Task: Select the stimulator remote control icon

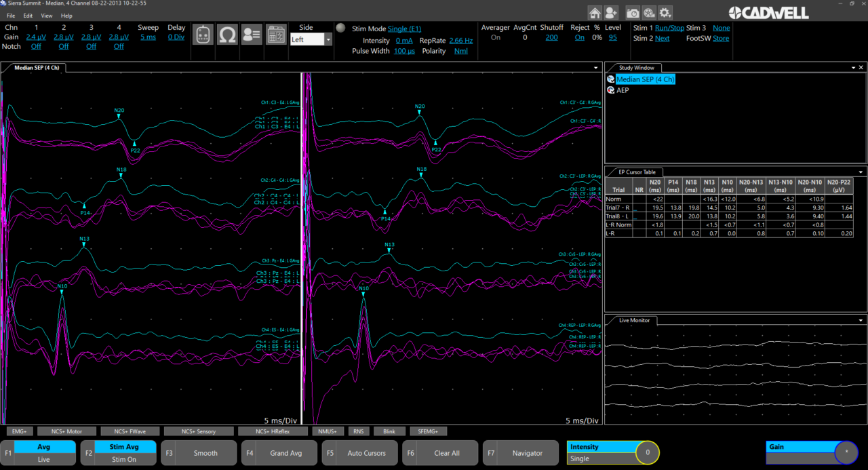Action: click(203, 34)
